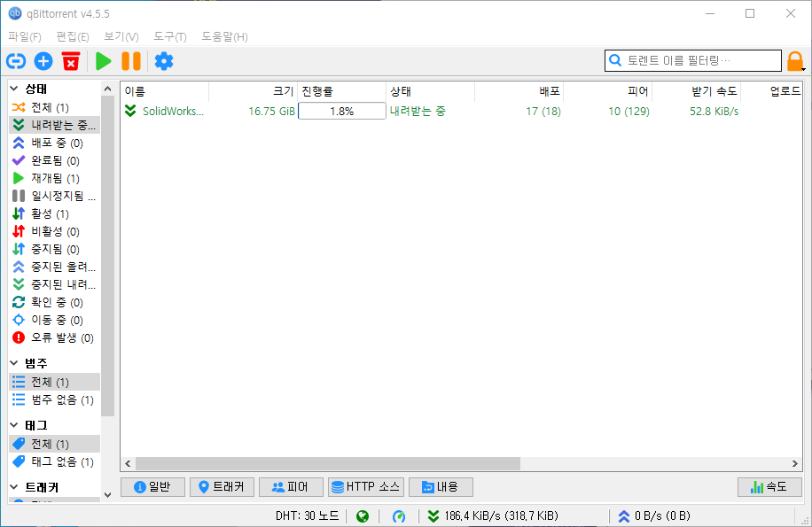Sort by the 진행률 column header
812x527 pixels.
click(342, 91)
